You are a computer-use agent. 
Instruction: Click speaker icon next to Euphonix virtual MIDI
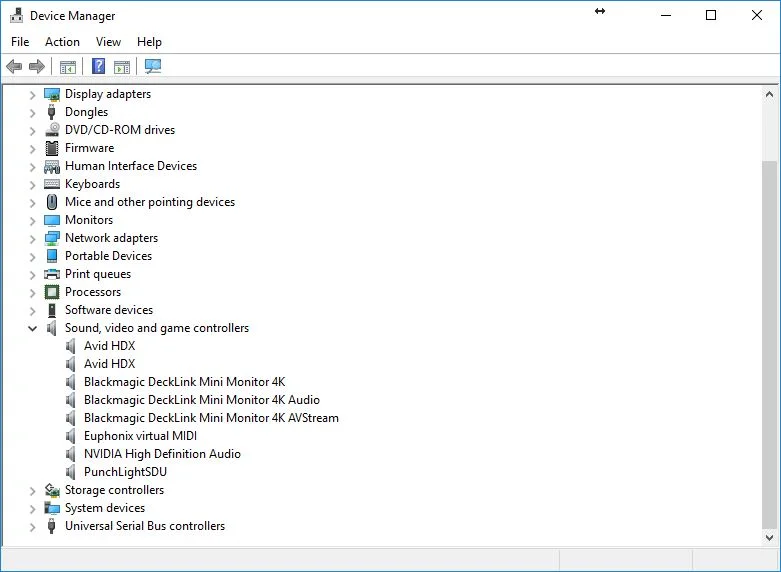71,436
